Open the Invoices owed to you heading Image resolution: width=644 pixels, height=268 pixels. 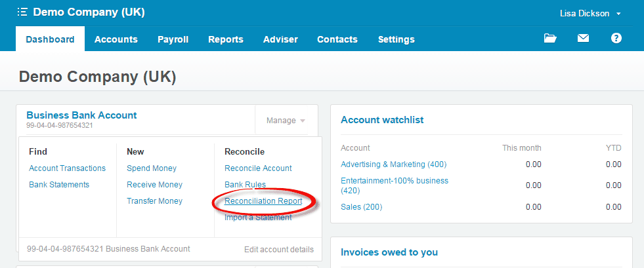point(389,252)
